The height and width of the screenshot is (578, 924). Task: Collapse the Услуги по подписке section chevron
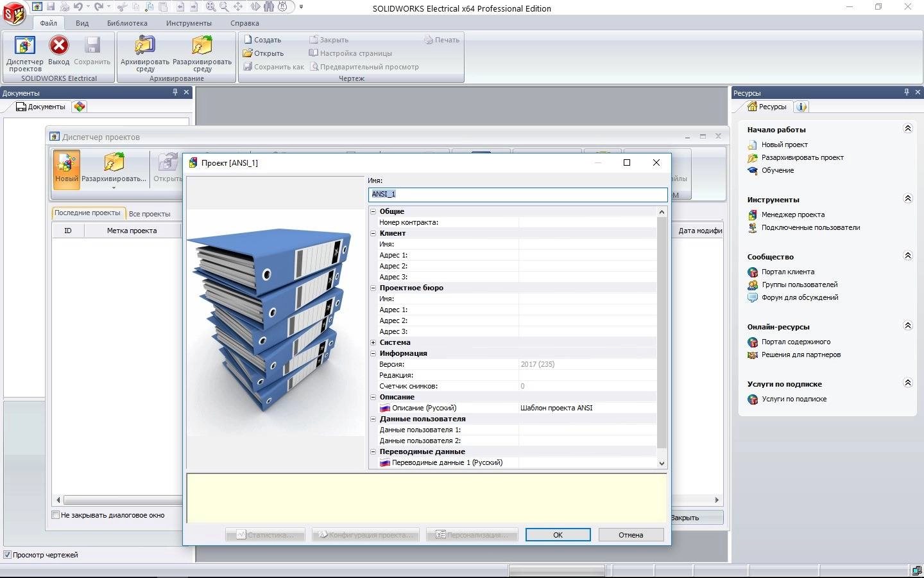[x=907, y=383]
